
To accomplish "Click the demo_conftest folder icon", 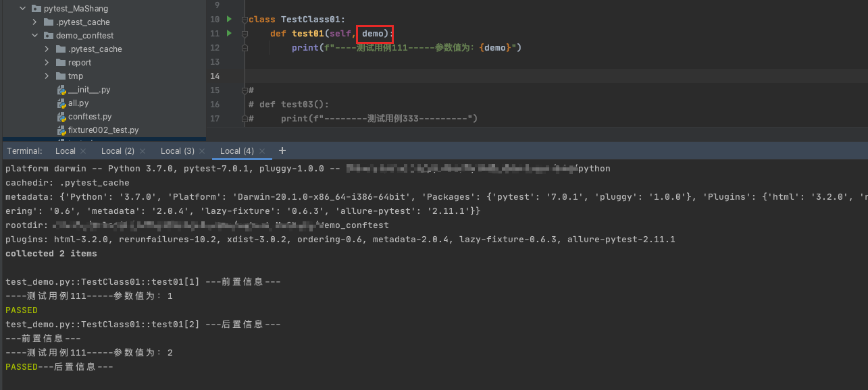I will (x=49, y=36).
